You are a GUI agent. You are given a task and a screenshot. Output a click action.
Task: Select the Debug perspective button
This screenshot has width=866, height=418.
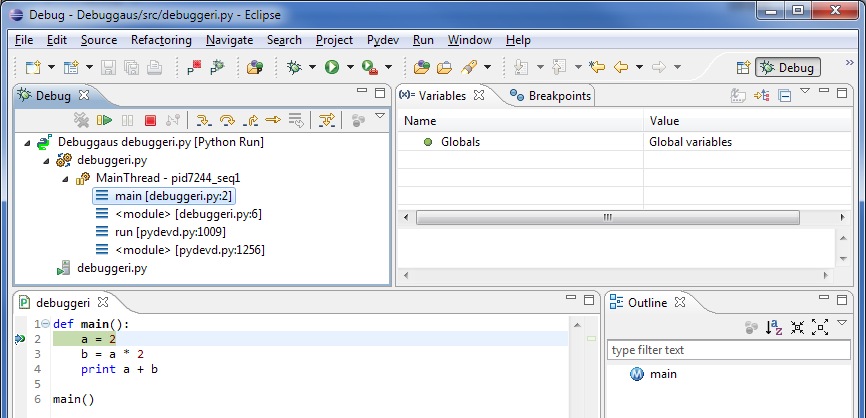coord(788,67)
